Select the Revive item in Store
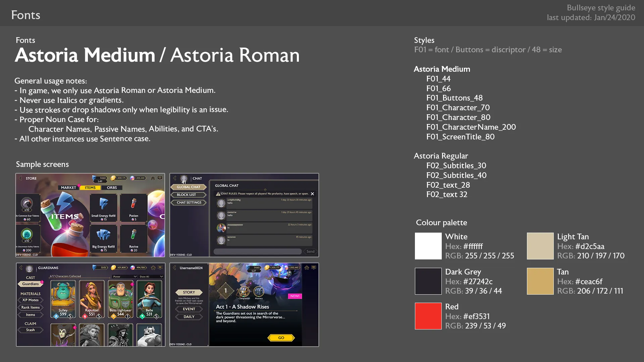This screenshot has width=644, height=362. coord(133,239)
